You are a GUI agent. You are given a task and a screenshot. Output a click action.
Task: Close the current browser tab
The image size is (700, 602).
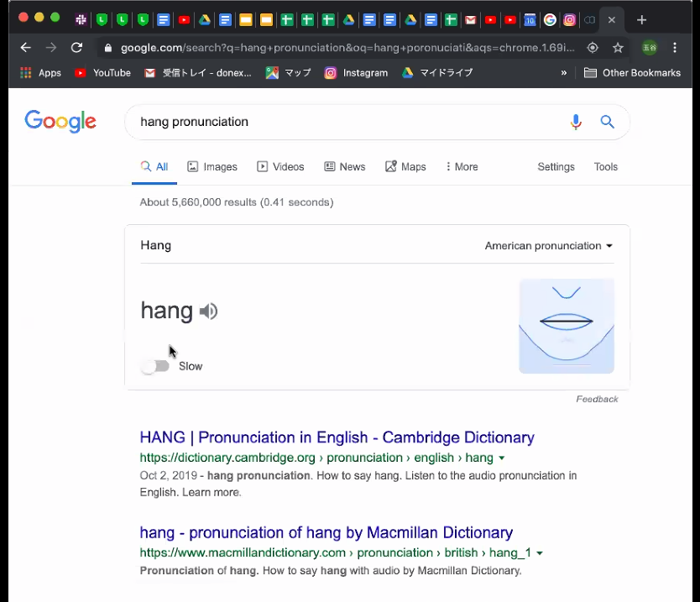pos(612,20)
